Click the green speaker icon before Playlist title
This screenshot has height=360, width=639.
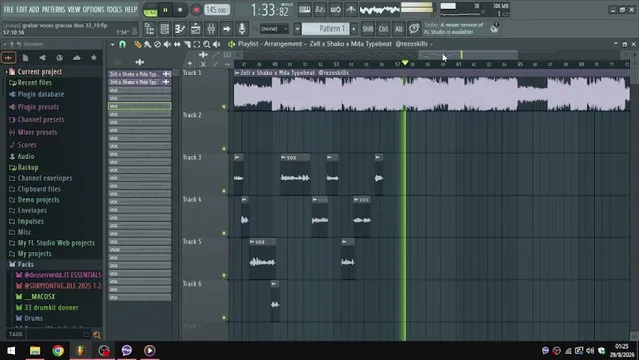coord(231,44)
